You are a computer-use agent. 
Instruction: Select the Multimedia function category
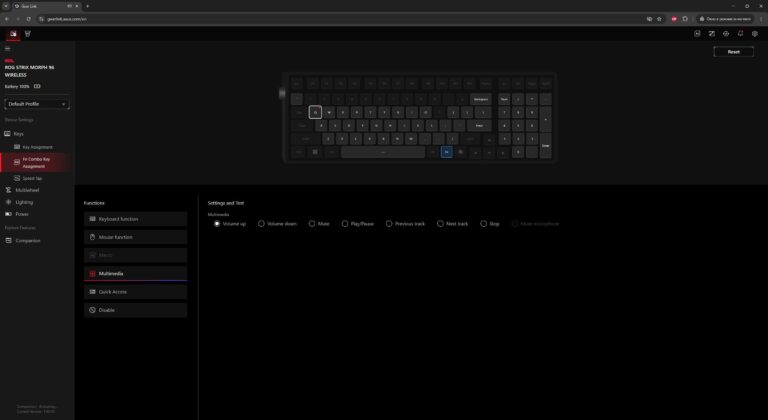tap(135, 273)
